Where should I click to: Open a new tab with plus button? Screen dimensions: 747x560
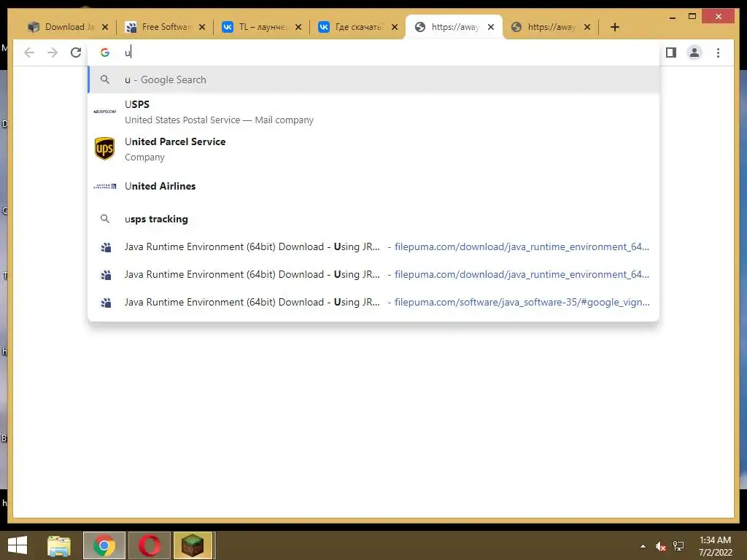614,27
